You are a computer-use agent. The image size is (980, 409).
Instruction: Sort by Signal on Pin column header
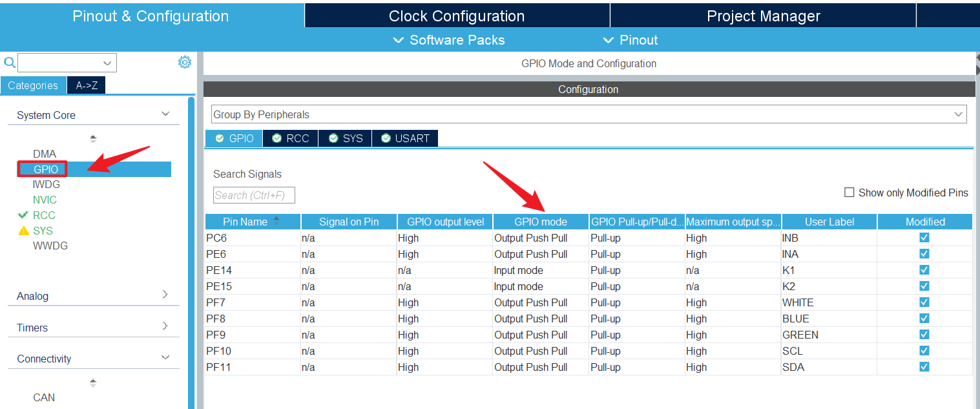pos(349,222)
